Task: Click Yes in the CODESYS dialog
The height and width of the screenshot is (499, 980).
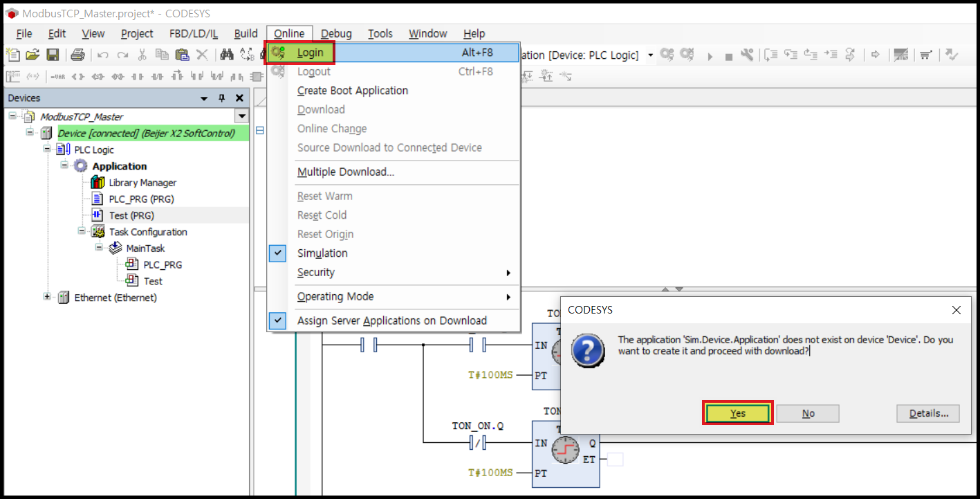Action: click(x=738, y=413)
